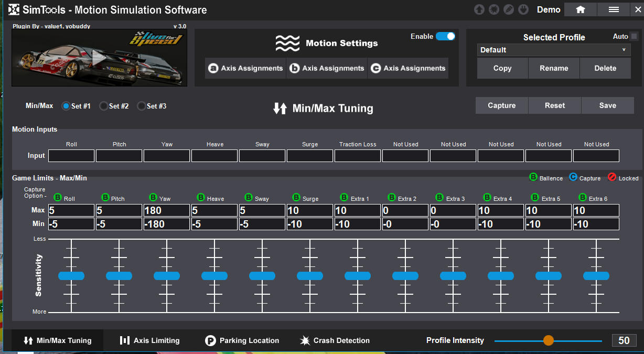Screen dimensions: 644x354
Task: Switch to the Axis Limiting tab
Action: pyautogui.click(x=150, y=340)
